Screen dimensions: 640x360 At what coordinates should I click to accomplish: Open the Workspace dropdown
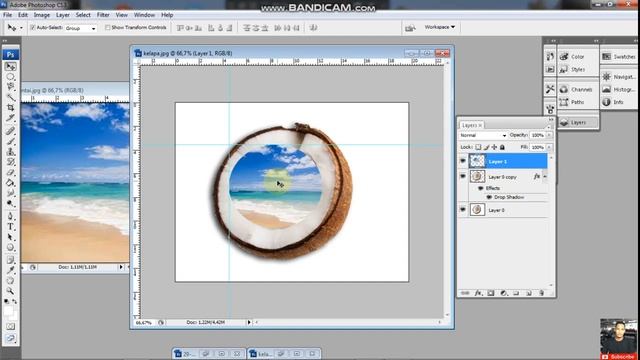point(440,27)
